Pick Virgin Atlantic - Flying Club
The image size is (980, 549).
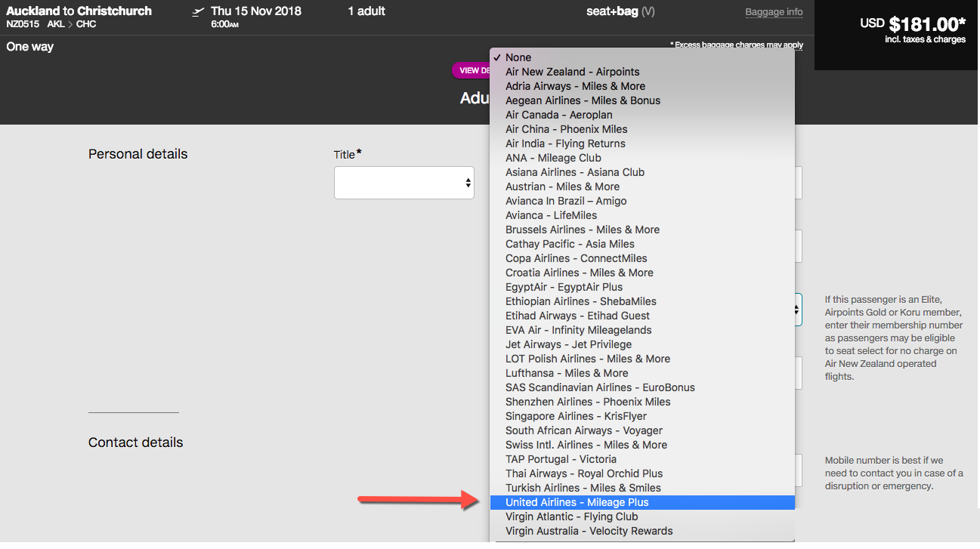[642, 517]
